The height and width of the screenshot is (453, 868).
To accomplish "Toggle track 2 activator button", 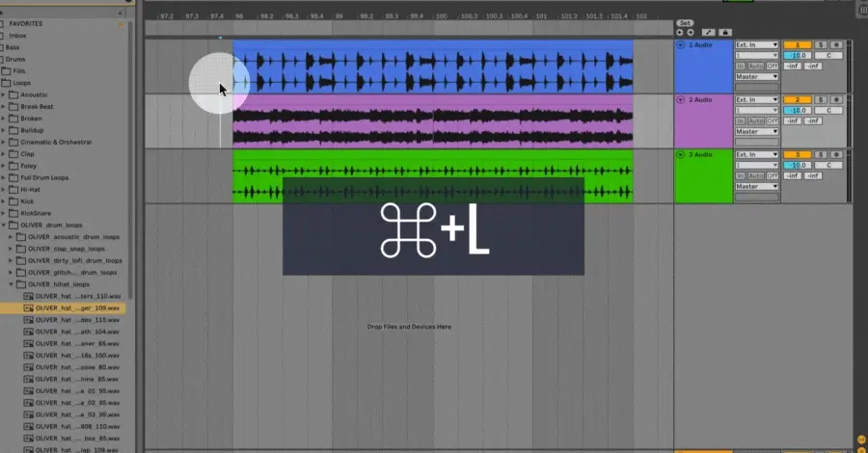I will 798,99.
